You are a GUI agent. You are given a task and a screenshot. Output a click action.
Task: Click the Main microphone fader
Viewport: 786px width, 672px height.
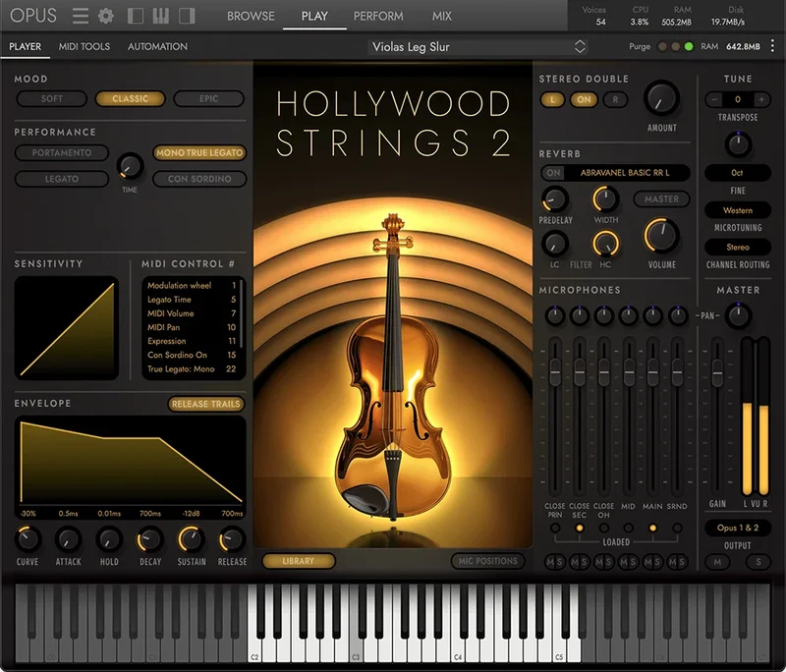(652, 372)
